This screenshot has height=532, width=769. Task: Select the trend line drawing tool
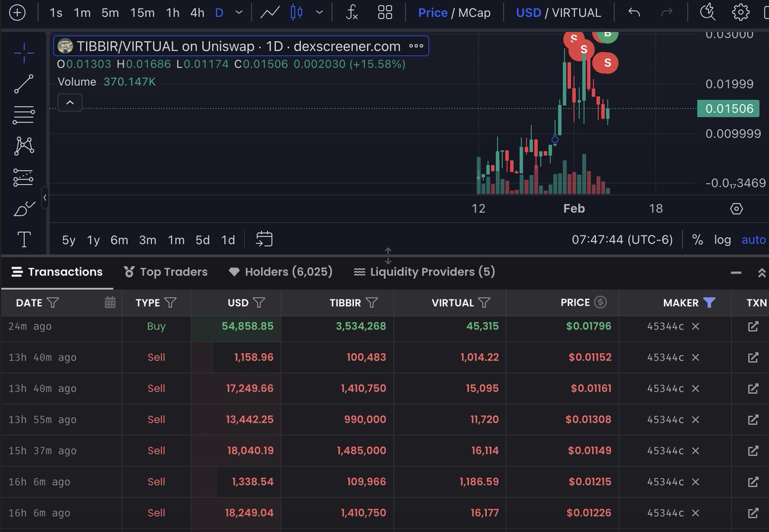(24, 84)
